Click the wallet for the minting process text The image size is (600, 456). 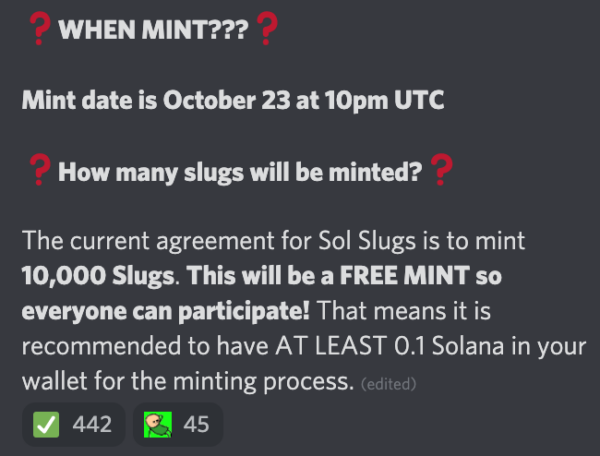[188, 382]
